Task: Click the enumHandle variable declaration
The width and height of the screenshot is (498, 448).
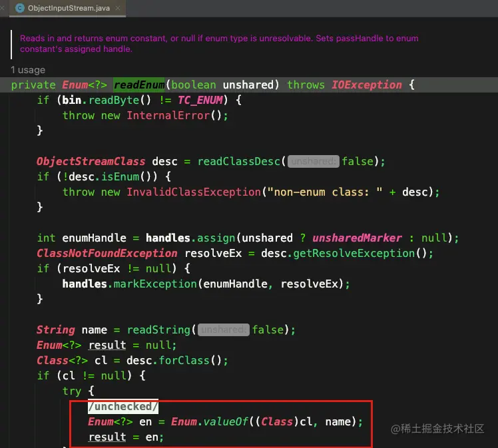Action: (94, 238)
